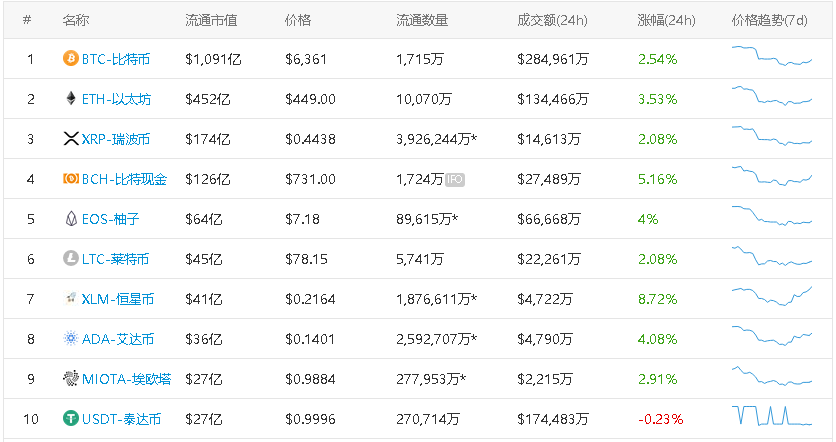
Task: Click EOS 24h volume $66,668万
Action: point(549,219)
